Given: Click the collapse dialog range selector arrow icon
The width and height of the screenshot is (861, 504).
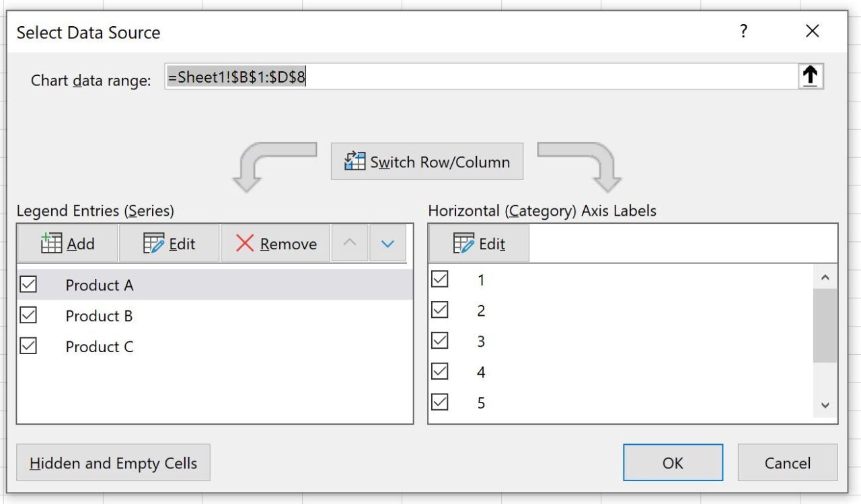Looking at the screenshot, I should coord(810,76).
